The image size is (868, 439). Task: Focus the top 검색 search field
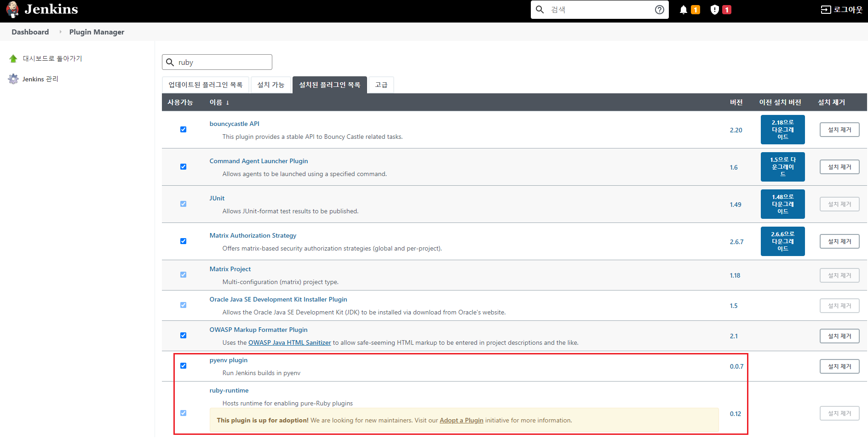pos(600,10)
